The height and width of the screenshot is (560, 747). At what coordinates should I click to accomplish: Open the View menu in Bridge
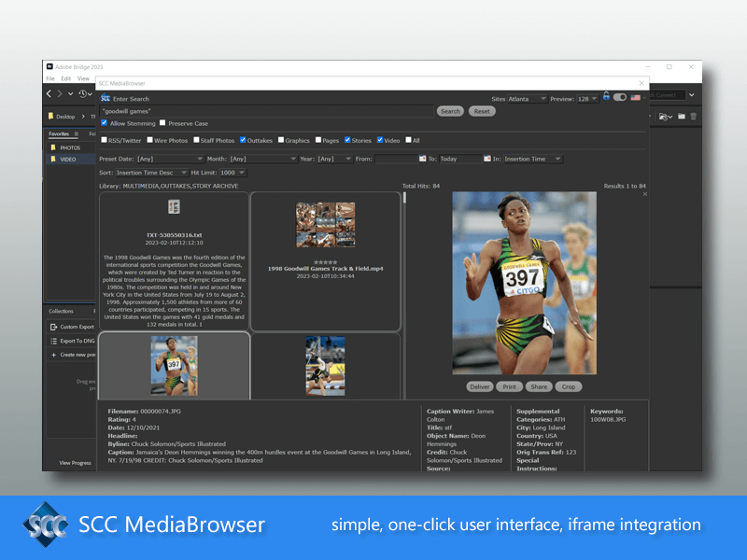83,78
